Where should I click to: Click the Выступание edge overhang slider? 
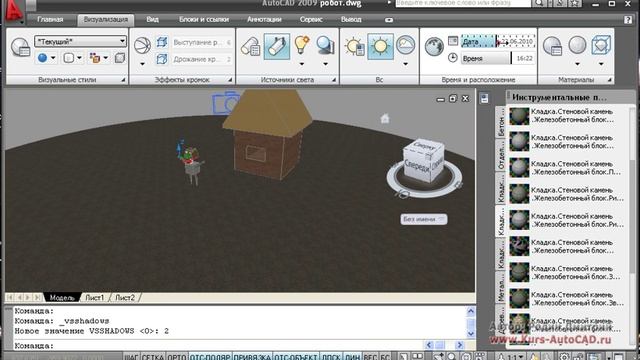click(x=202, y=42)
